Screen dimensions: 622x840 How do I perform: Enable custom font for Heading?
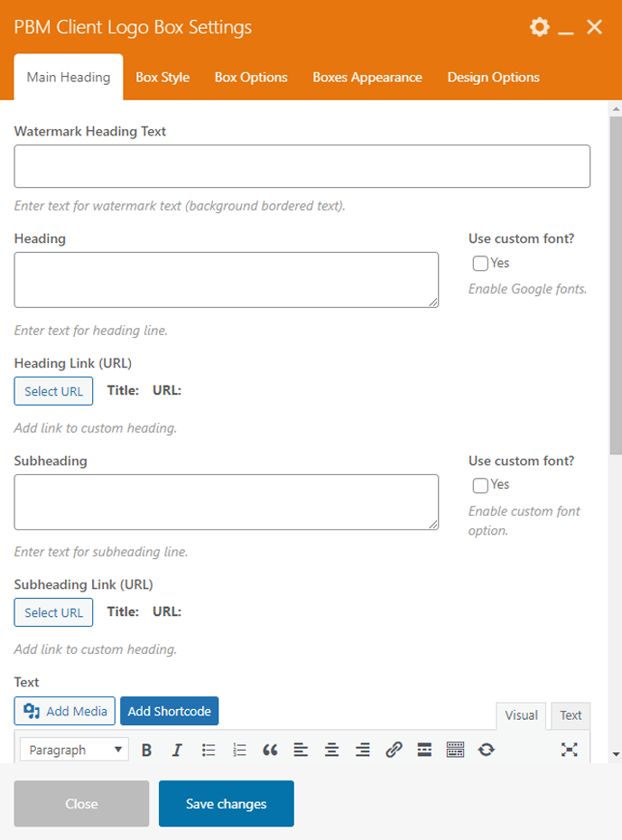[480, 264]
